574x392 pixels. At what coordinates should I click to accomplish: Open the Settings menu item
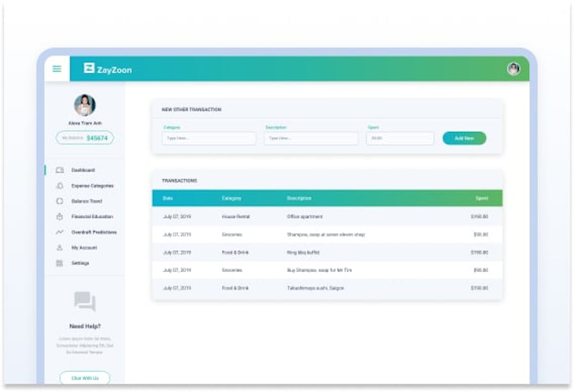pyautogui.click(x=80, y=263)
